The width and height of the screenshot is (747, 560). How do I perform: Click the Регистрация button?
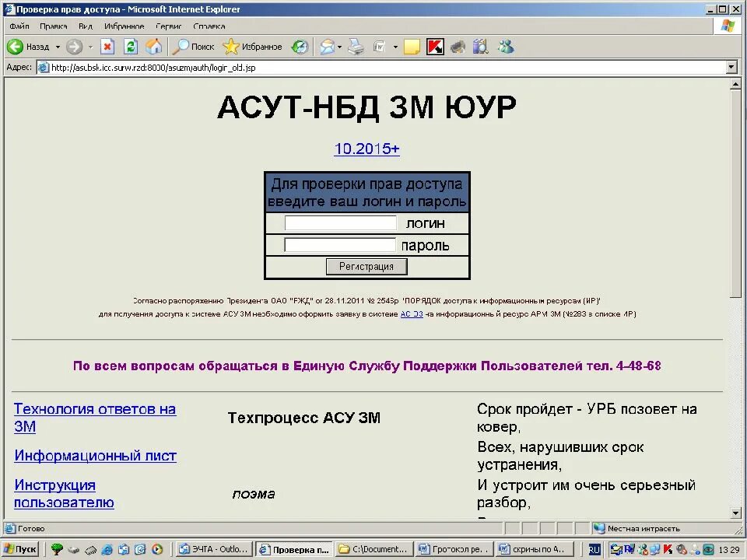coord(366,267)
